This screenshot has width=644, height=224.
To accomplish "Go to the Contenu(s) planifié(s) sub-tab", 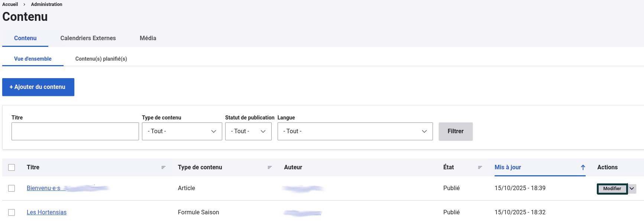I will 101,59.
